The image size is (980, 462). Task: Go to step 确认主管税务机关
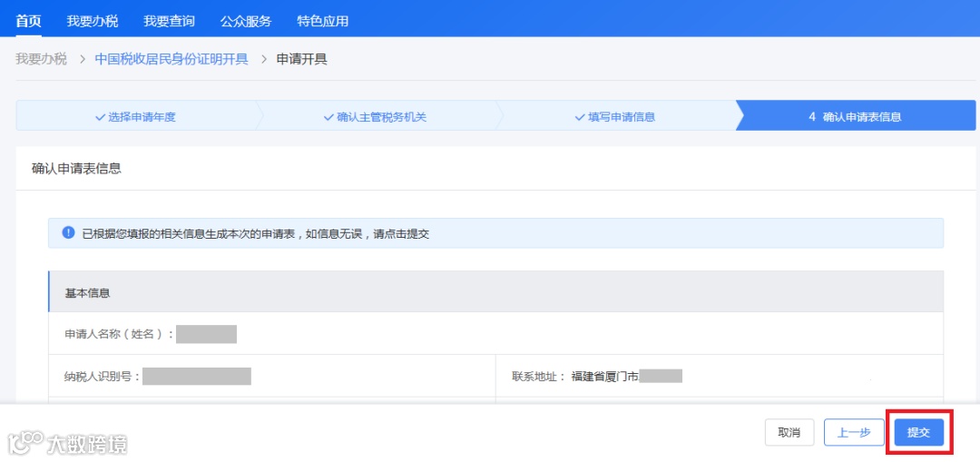coord(375,116)
